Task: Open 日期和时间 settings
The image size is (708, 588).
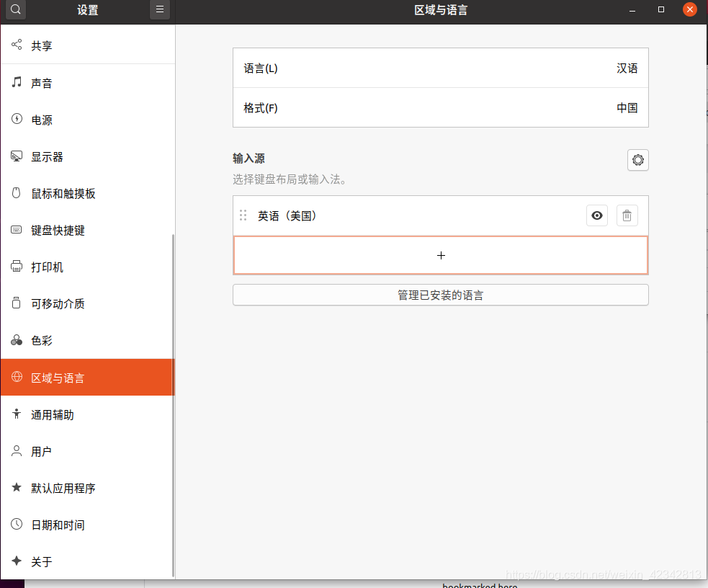Action: (x=88, y=525)
